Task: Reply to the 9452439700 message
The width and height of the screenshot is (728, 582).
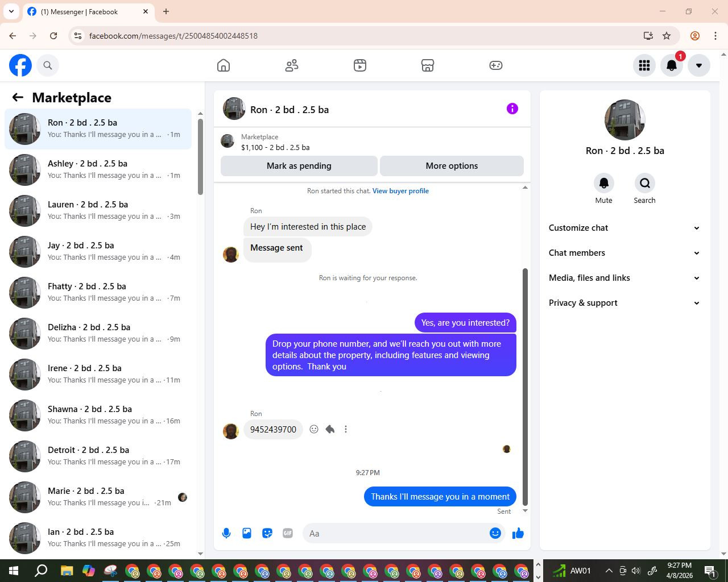Action: click(330, 429)
